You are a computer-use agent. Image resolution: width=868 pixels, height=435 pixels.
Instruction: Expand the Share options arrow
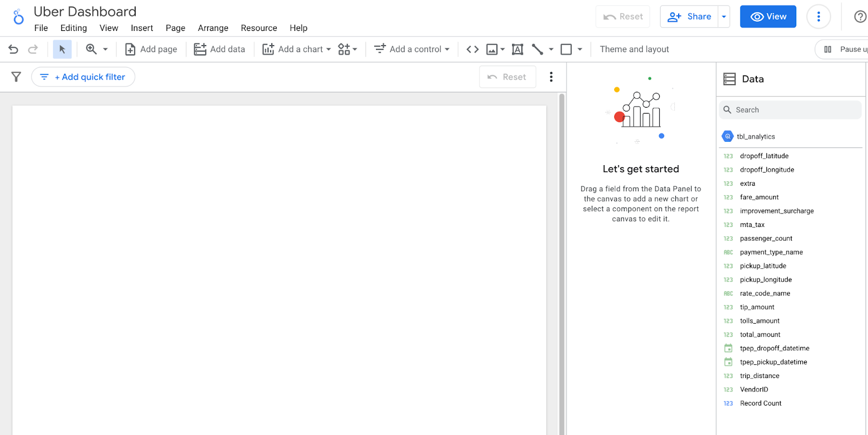pyautogui.click(x=724, y=17)
